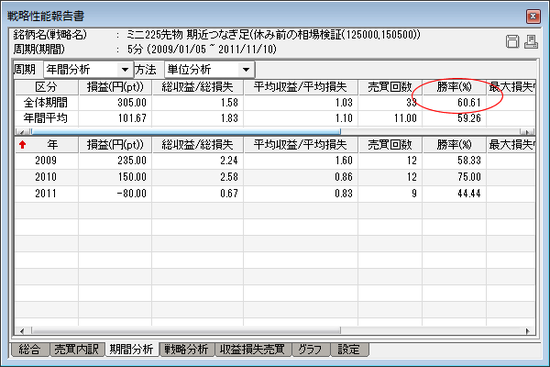
Task: Open the 設定 tab
Action: (x=349, y=349)
